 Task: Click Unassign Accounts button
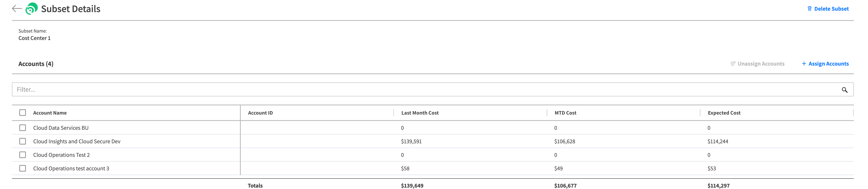pos(761,64)
